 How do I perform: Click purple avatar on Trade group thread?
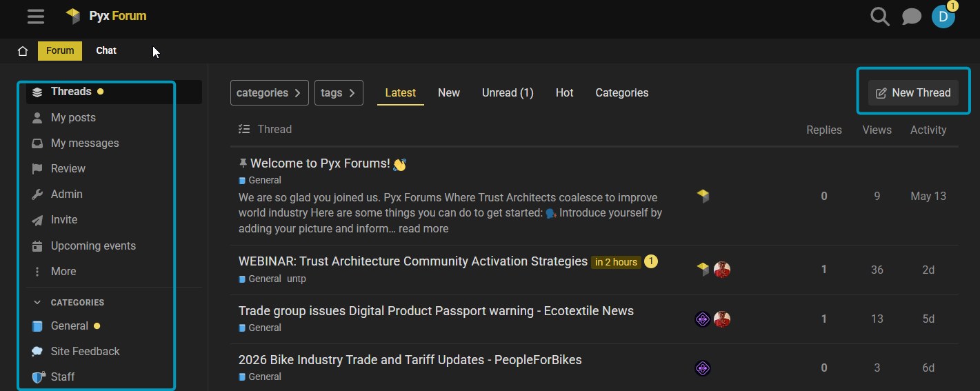point(703,319)
